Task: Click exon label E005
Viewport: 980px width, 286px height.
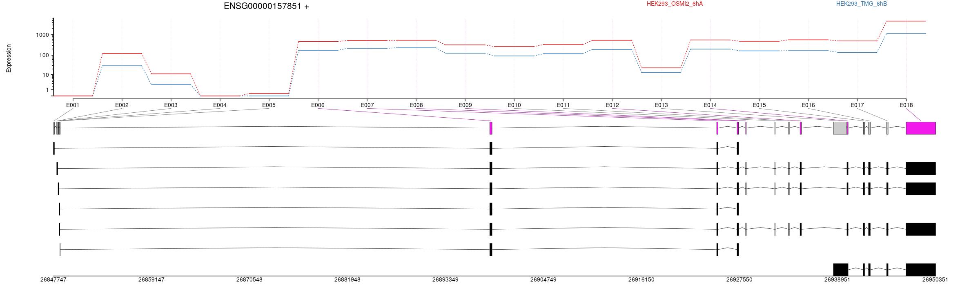Action: (x=269, y=105)
